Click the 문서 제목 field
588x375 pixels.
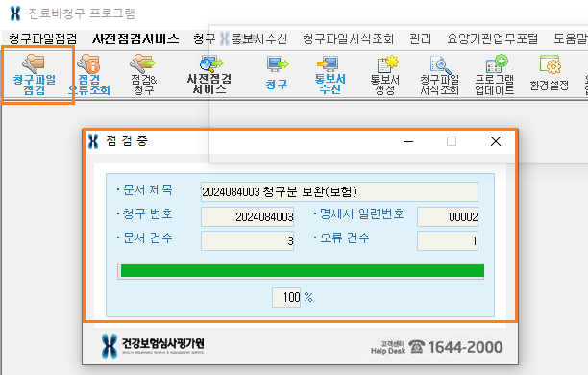pyautogui.click(x=339, y=191)
